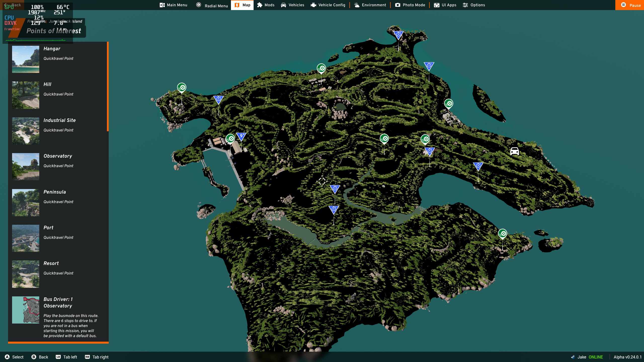Click the blue marker labeled 9+ at the port
Image resolution: width=644 pixels, height=362 pixels.
[241, 137]
